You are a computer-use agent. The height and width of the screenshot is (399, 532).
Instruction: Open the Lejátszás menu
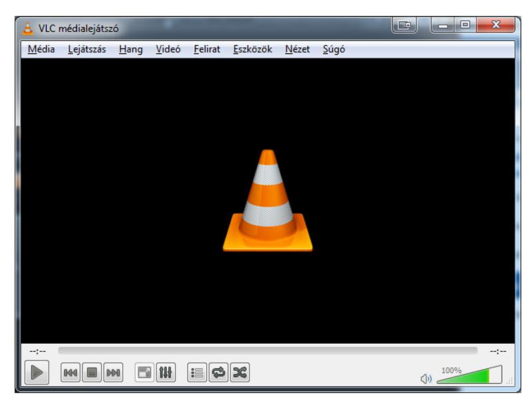87,49
